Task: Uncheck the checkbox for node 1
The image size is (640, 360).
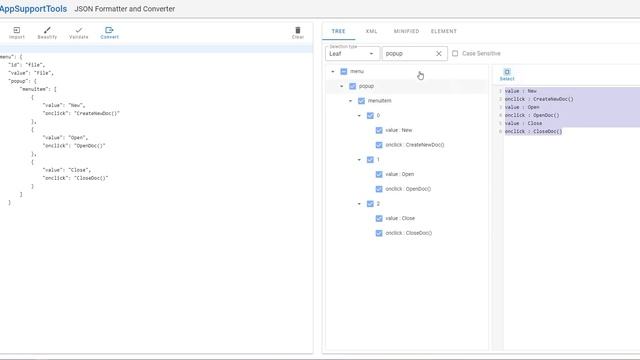Action: click(370, 160)
